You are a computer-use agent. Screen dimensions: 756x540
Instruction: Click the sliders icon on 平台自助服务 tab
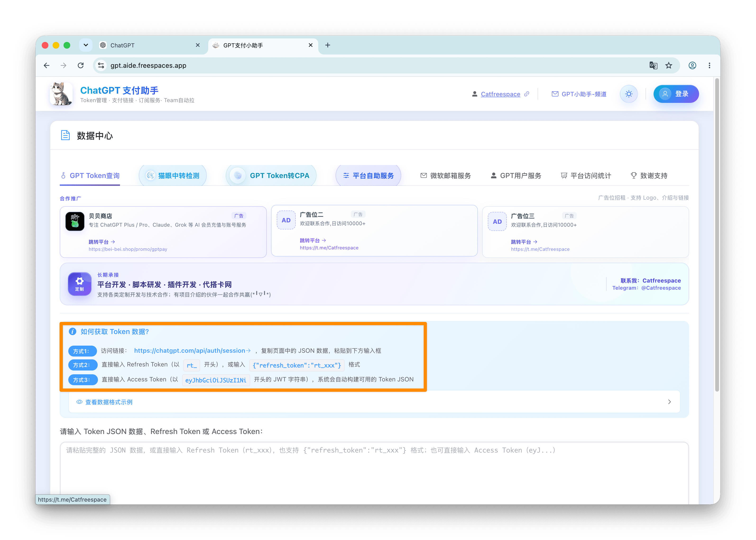tap(346, 175)
